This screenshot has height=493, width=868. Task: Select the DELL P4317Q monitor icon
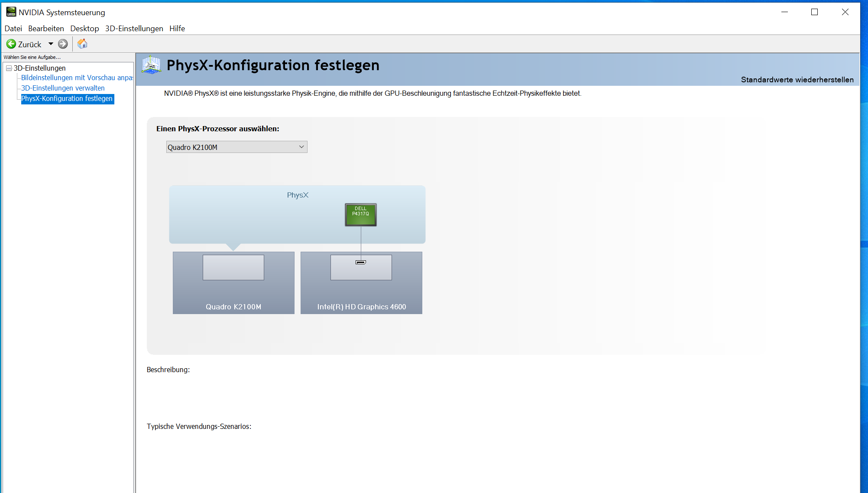[361, 215]
